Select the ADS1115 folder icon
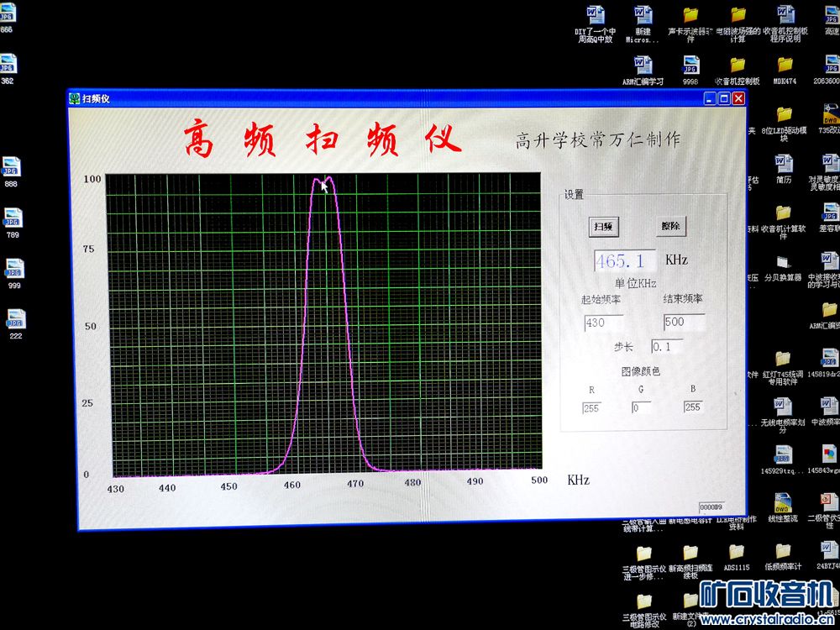 [736, 552]
